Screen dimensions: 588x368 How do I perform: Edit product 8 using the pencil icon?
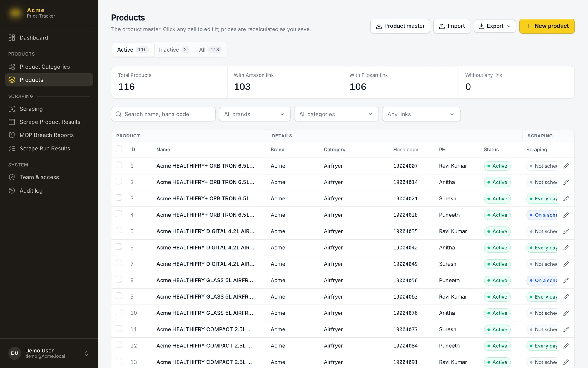(x=566, y=281)
